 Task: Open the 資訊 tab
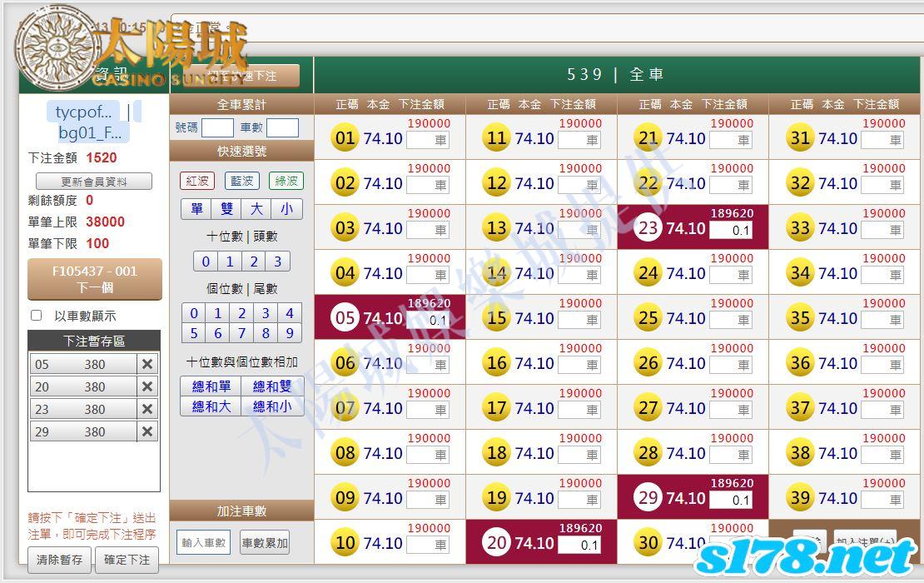(111, 74)
